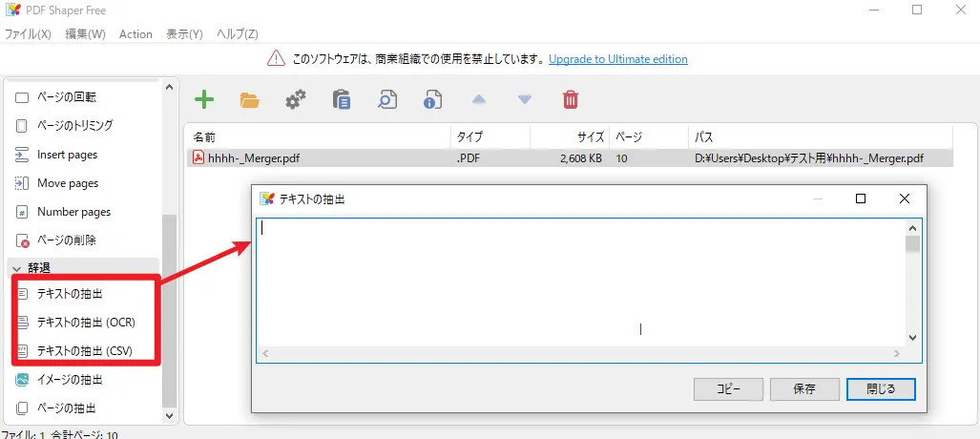Open the yellow folder add icon

click(249, 100)
